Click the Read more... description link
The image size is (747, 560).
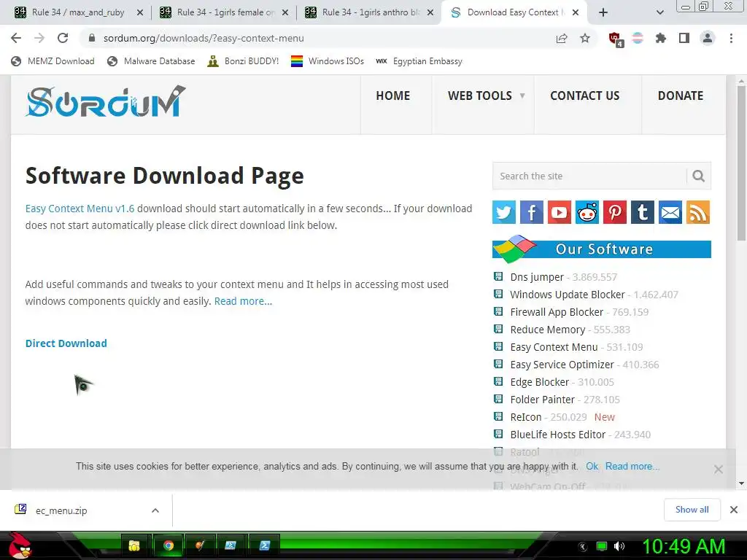pyautogui.click(x=243, y=301)
